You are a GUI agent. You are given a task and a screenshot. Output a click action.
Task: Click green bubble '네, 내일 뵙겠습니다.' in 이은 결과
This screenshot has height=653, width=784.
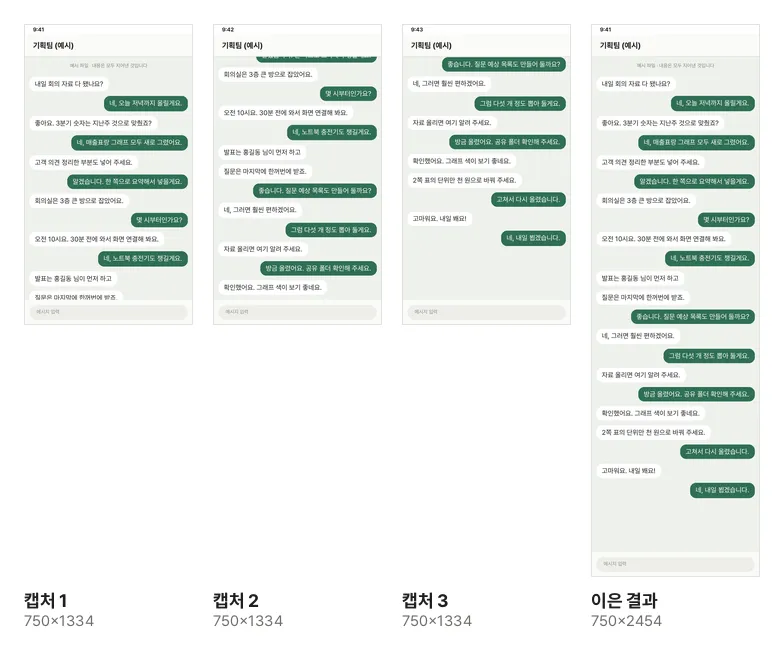(x=722, y=490)
